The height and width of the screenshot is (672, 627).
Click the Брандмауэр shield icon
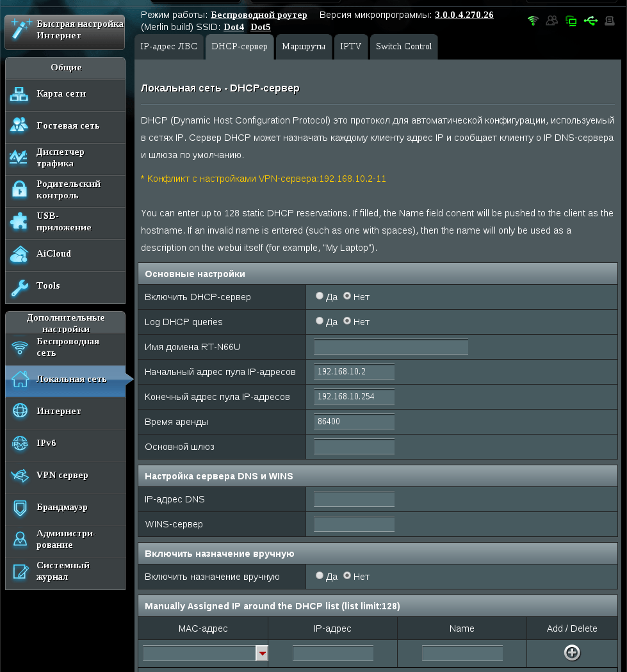tap(20, 508)
